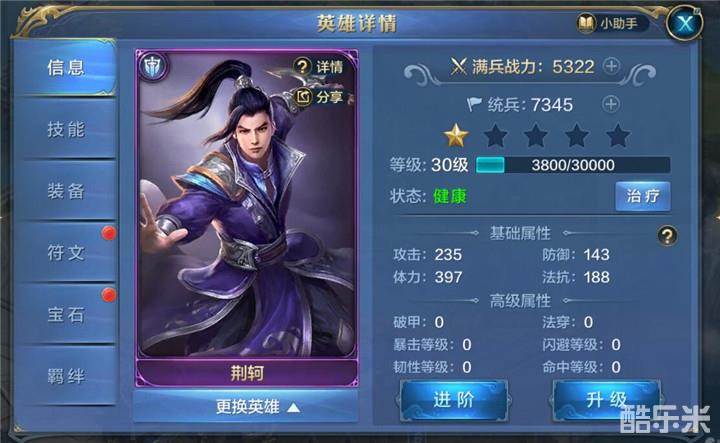Open the 小助手 book icon helper
This screenshot has width=720, height=443.
(586, 23)
